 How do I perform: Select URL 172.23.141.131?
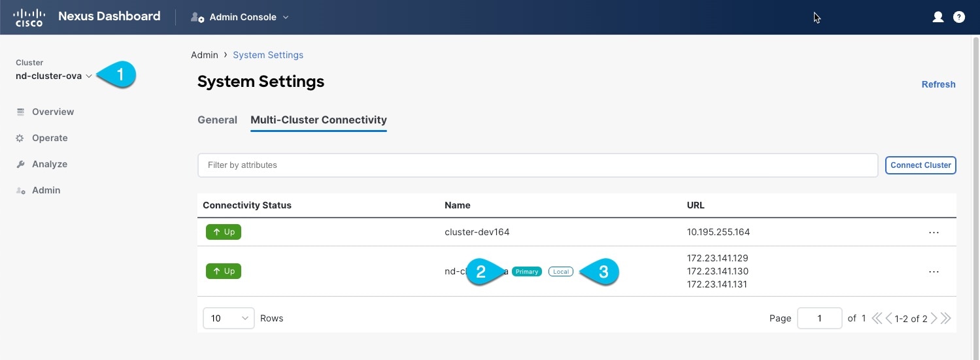pyautogui.click(x=718, y=284)
